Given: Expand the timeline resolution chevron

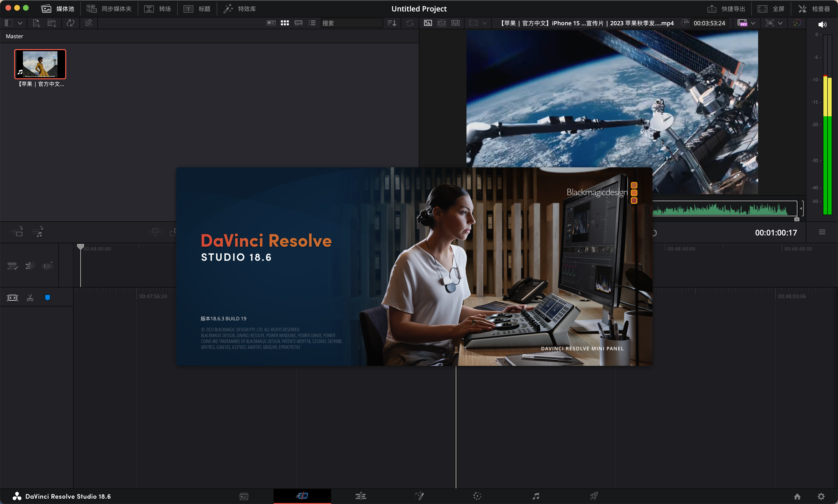Looking at the screenshot, I should pyautogui.click(x=780, y=23).
